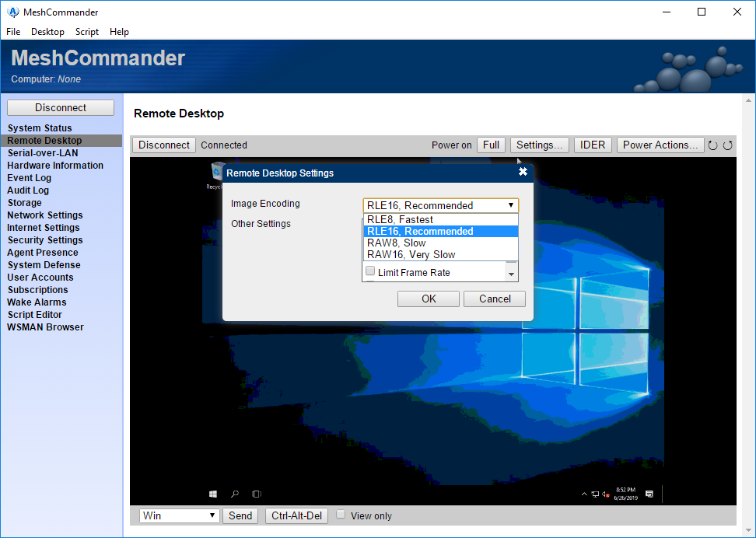This screenshot has width=756, height=538.
Task: Click the remote muted volume tray icon
Action: pyautogui.click(x=606, y=494)
